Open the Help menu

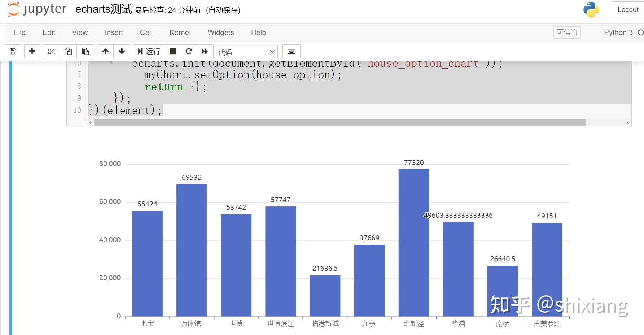(x=258, y=32)
